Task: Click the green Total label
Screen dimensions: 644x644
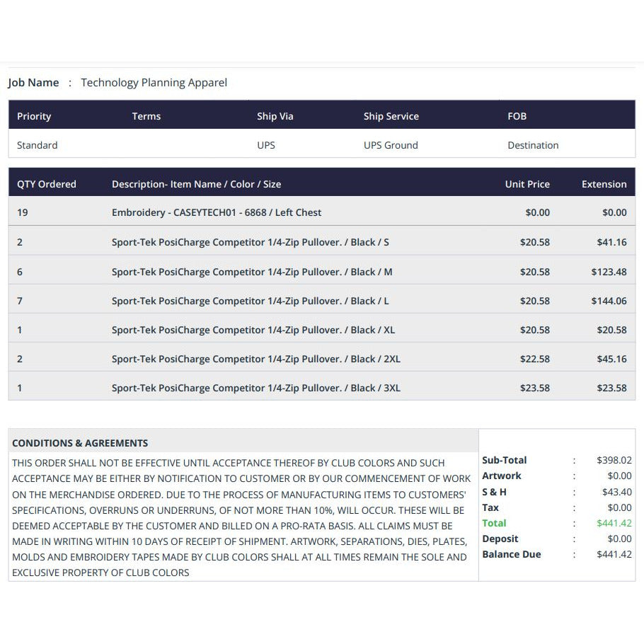Action: (494, 523)
